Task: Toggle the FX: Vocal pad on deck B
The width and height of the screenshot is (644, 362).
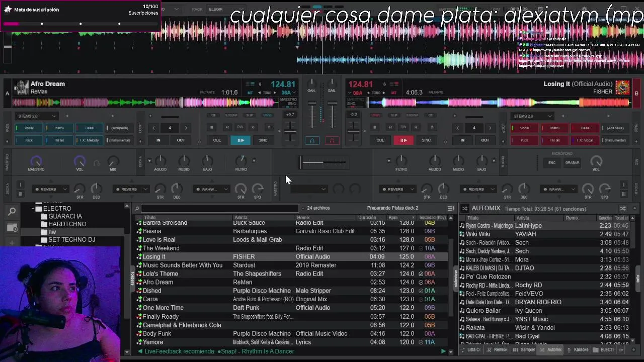Action: (585, 140)
